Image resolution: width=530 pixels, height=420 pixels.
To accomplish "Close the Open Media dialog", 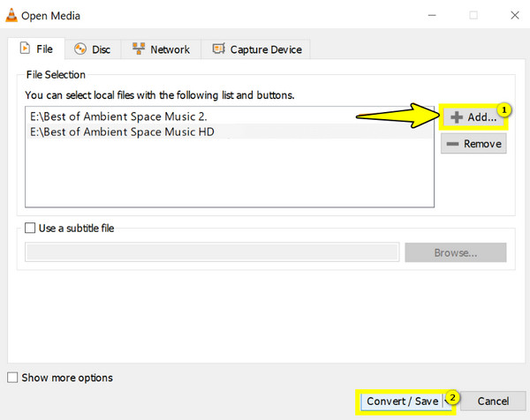I will (515, 15).
